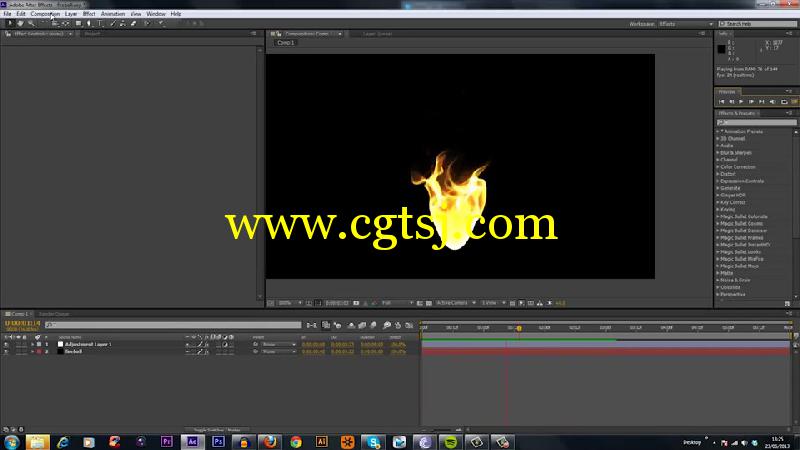Image resolution: width=800 pixels, height=450 pixels.
Task: Click the timeline current-time indicator marker
Action: [519, 329]
